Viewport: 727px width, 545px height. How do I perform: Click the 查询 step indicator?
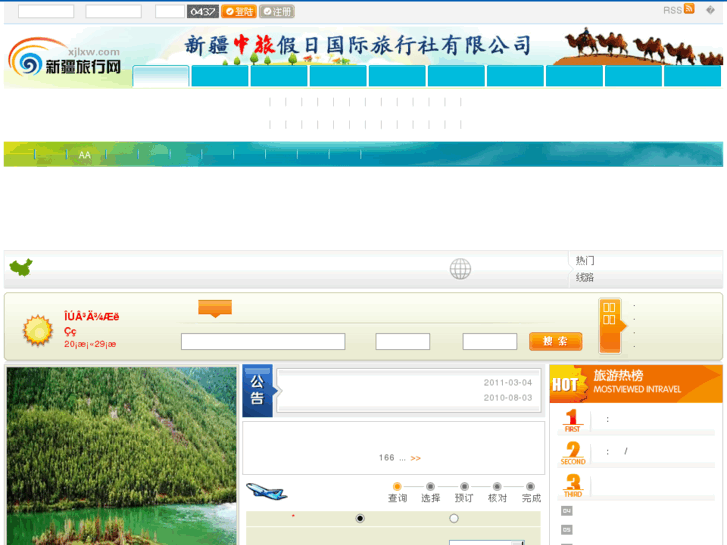tap(397, 493)
